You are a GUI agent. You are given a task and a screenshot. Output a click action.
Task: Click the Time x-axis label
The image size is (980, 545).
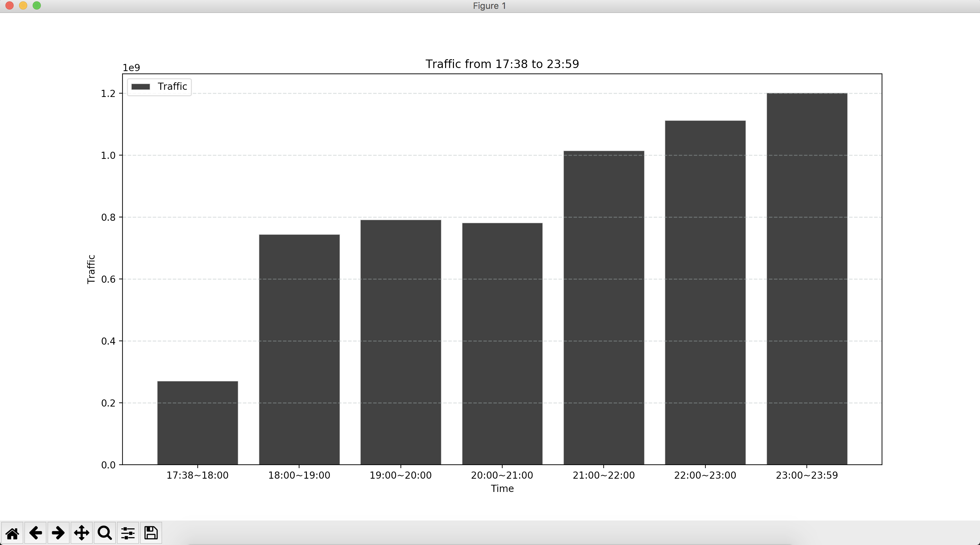(502, 489)
